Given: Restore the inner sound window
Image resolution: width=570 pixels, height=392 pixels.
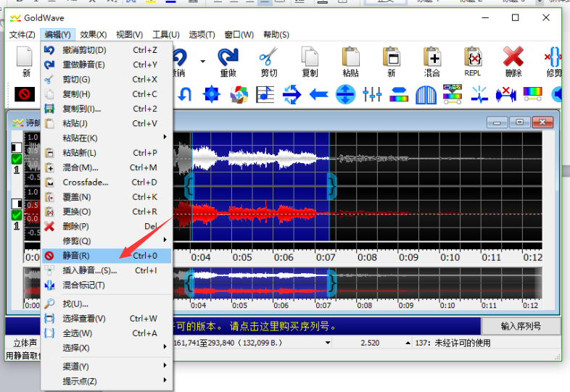Looking at the screenshot, I should (x=519, y=122).
